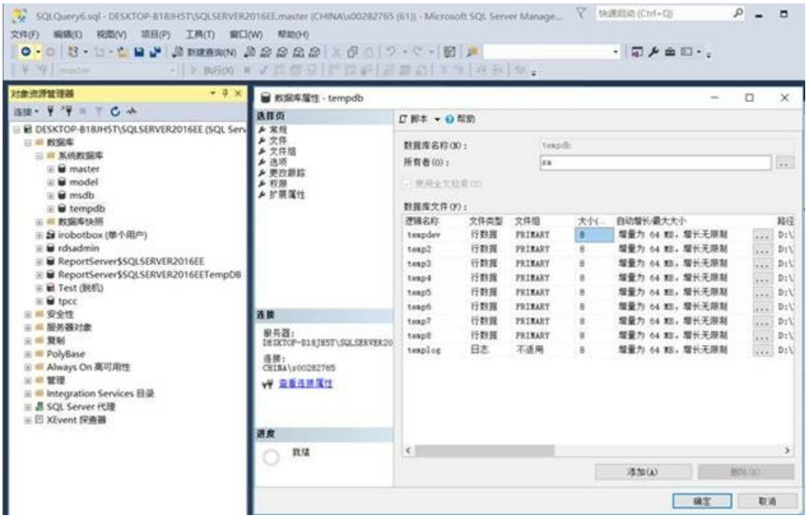This screenshot has height=521, width=812.
Task: Click the search magnifier in Quick Launch box
Action: 738,14
